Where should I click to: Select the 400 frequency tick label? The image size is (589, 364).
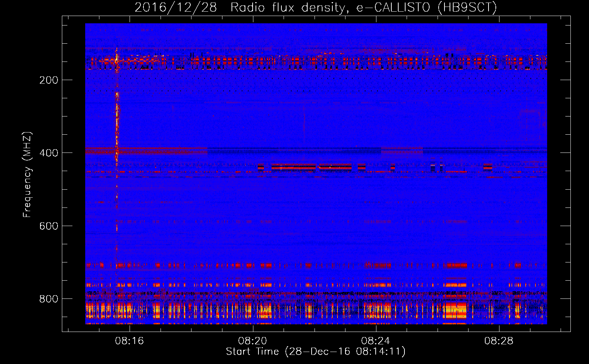[x=49, y=153]
